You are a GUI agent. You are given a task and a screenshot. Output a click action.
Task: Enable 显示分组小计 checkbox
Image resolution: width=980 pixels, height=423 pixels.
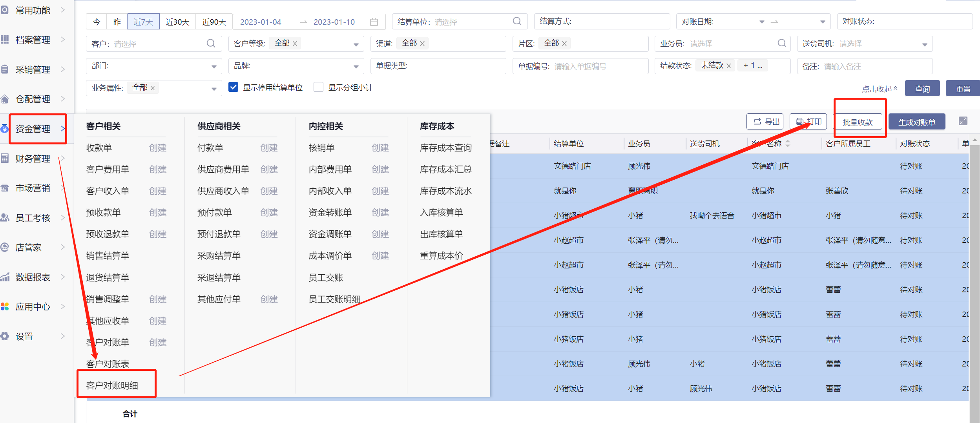coord(318,87)
